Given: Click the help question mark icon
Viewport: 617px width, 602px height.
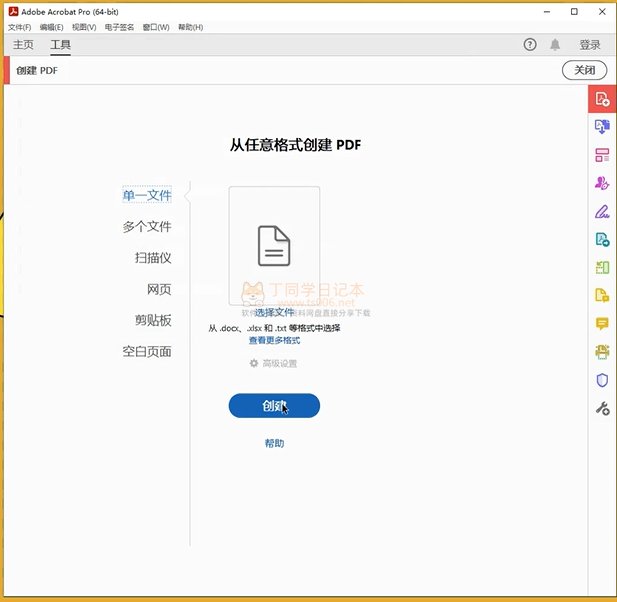Looking at the screenshot, I should tap(530, 44).
